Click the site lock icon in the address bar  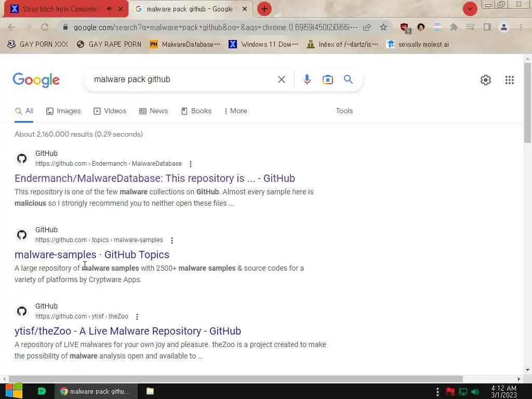coord(65,27)
